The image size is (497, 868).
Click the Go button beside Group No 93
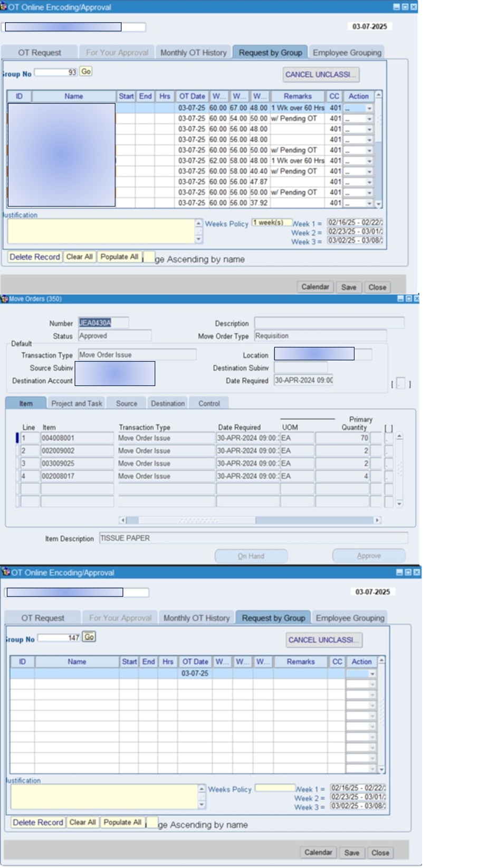pyautogui.click(x=86, y=71)
